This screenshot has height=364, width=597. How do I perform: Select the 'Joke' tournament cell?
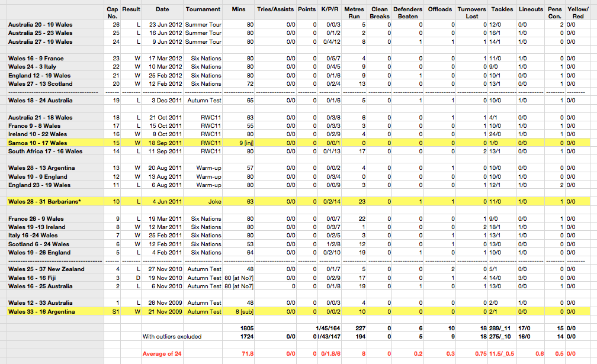212,202
